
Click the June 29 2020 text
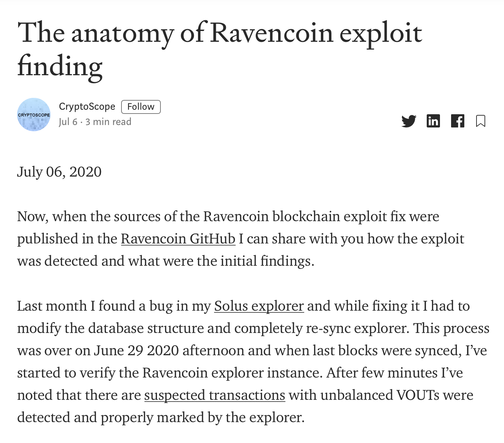(136, 350)
